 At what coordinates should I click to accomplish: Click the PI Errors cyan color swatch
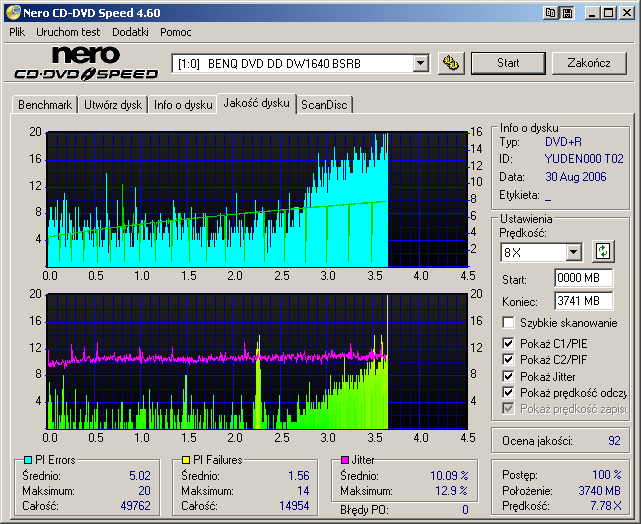tap(28, 460)
